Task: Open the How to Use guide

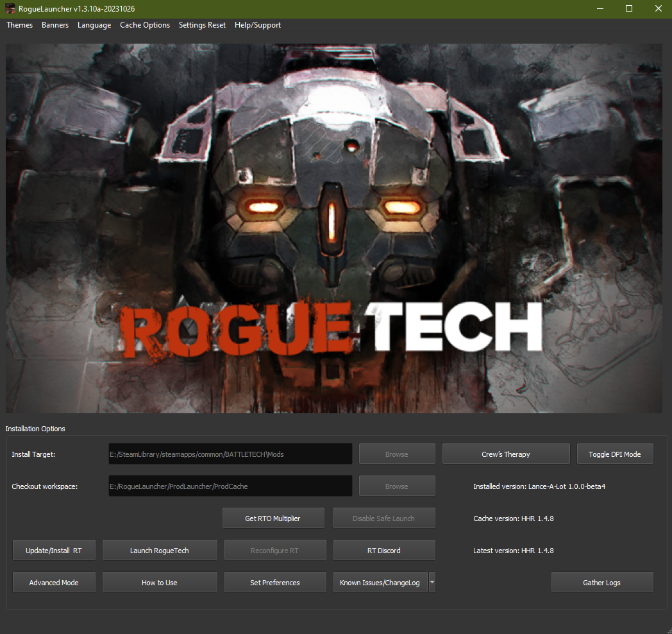Action: [160, 583]
